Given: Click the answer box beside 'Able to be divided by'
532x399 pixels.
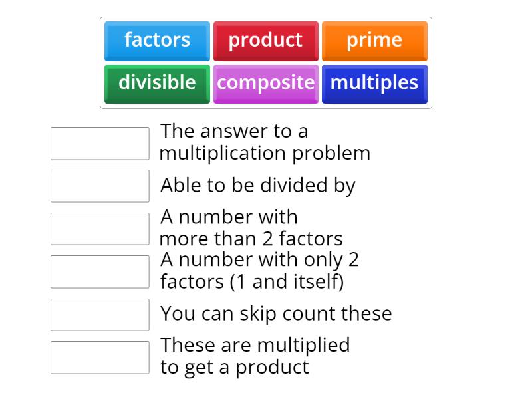Looking at the screenshot, I should coord(99,186).
